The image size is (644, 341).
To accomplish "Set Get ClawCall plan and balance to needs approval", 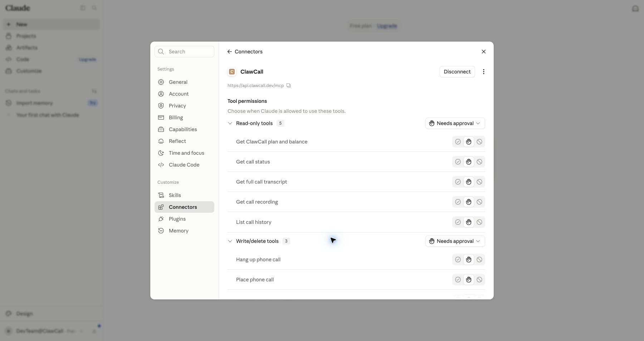I will pyautogui.click(x=468, y=142).
